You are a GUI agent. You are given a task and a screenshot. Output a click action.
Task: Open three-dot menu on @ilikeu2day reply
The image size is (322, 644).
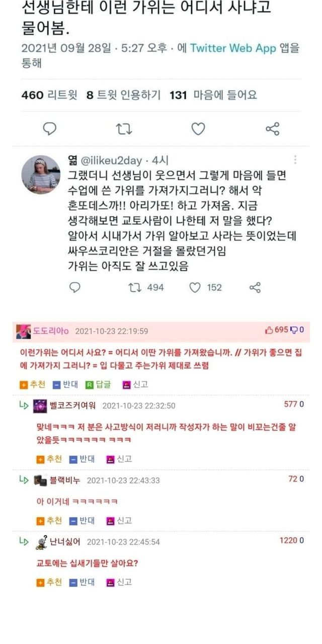pyautogui.click(x=295, y=160)
